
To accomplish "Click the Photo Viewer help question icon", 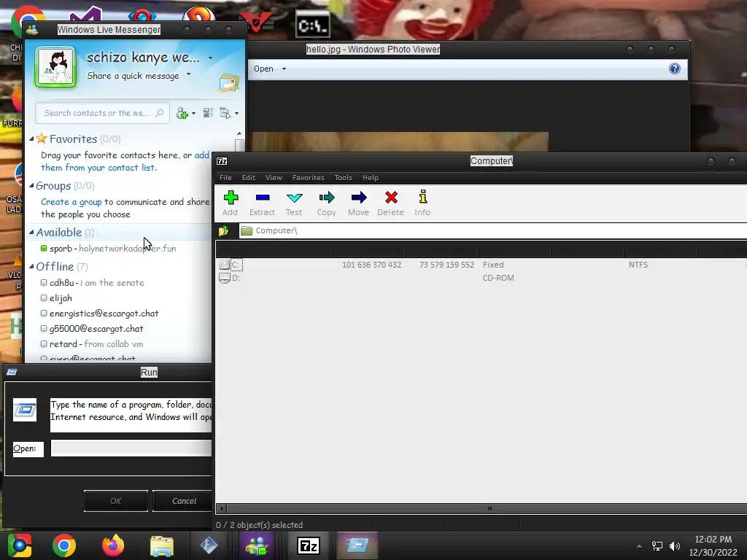I will (x=675, y=69).
